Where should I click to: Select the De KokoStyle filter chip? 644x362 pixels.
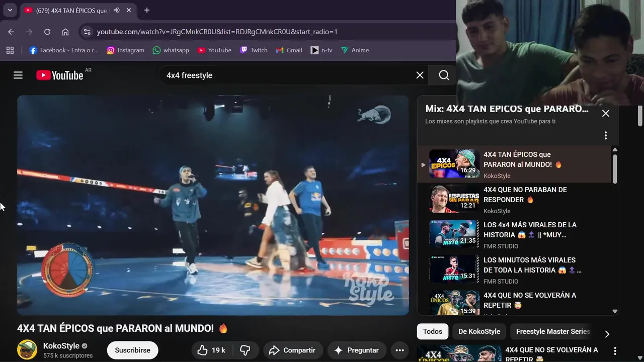pyautogui.click(x=479, y=331)
